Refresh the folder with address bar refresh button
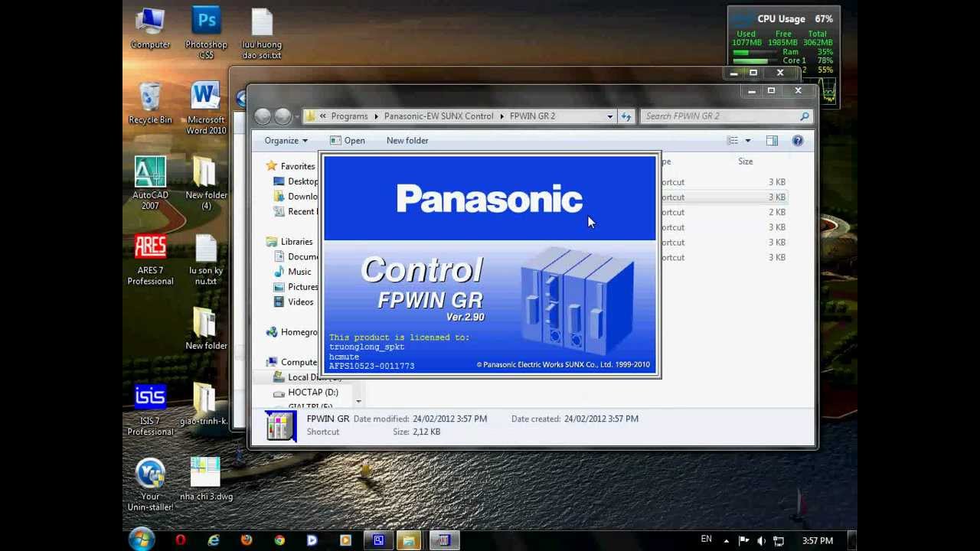This screenshot has height=551, width=980. point(626,116)
